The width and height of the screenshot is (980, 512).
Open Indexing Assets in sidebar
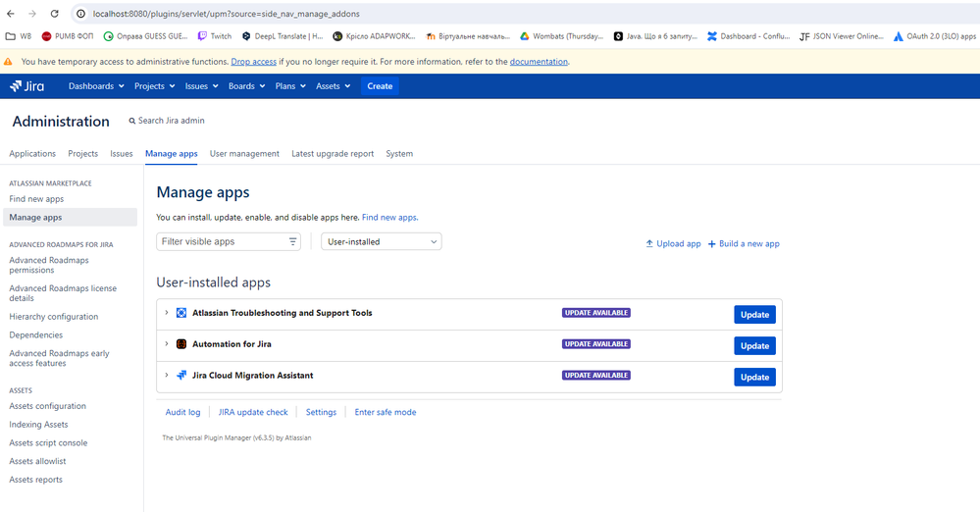pyautogui.click(x=39, y=425)
